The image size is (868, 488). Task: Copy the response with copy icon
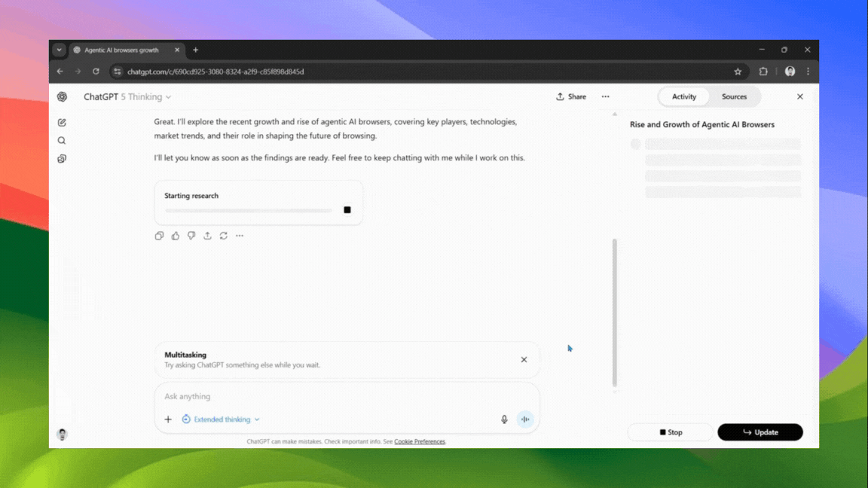[160, 236]
